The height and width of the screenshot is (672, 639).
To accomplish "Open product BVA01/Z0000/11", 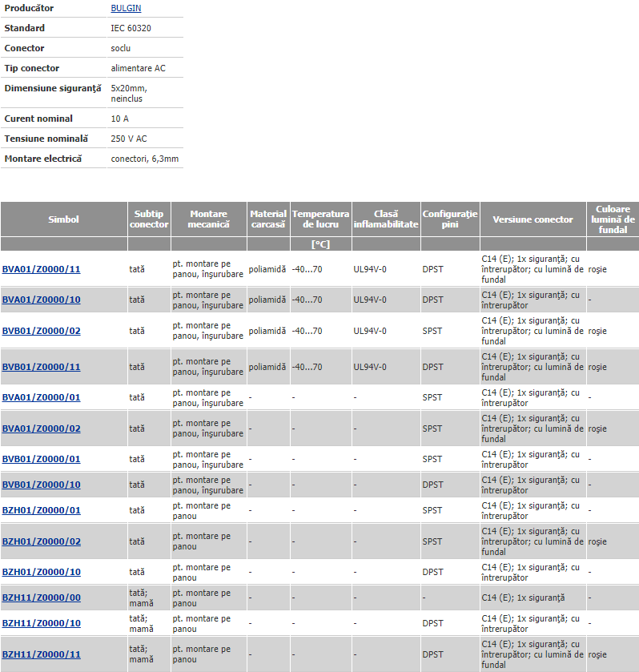I will (41, 269).
